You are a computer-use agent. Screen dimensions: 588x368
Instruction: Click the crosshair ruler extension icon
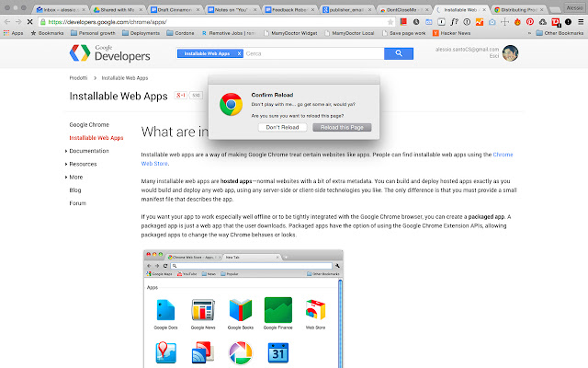[x=504, y=22]
